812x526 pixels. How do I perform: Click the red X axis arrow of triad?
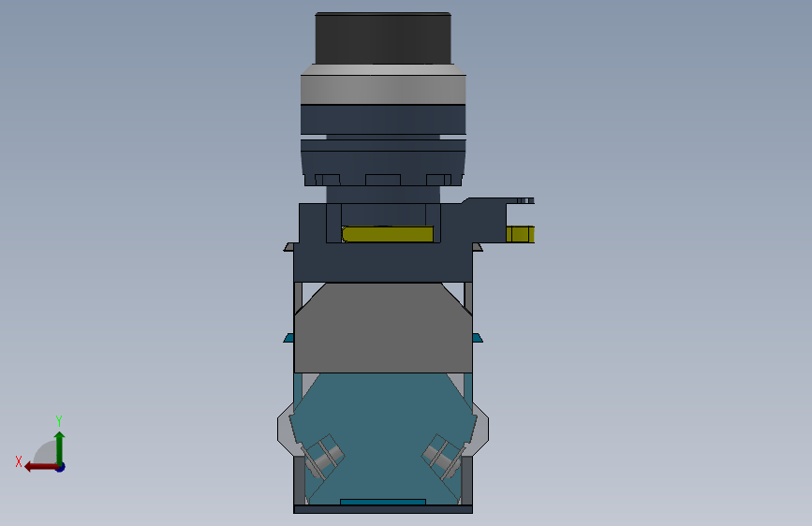40,467
